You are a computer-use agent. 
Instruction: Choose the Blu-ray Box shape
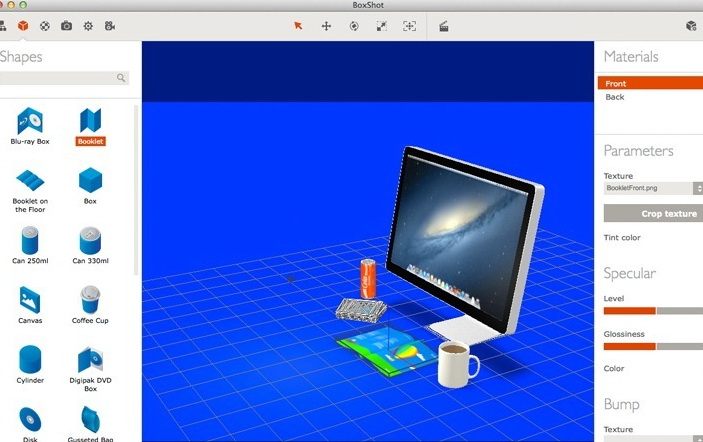[x=30, y=126]
